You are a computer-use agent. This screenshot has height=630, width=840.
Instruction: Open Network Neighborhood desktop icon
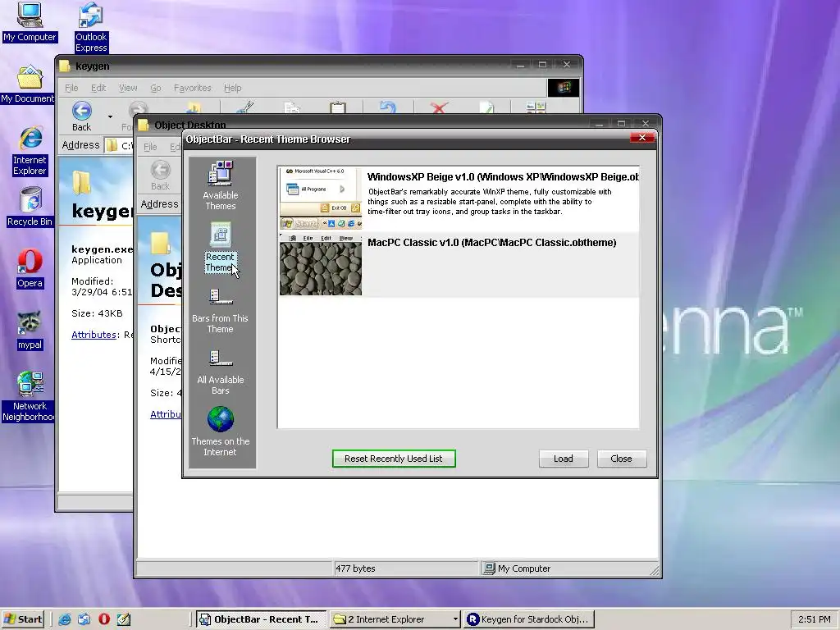(28, 397)
